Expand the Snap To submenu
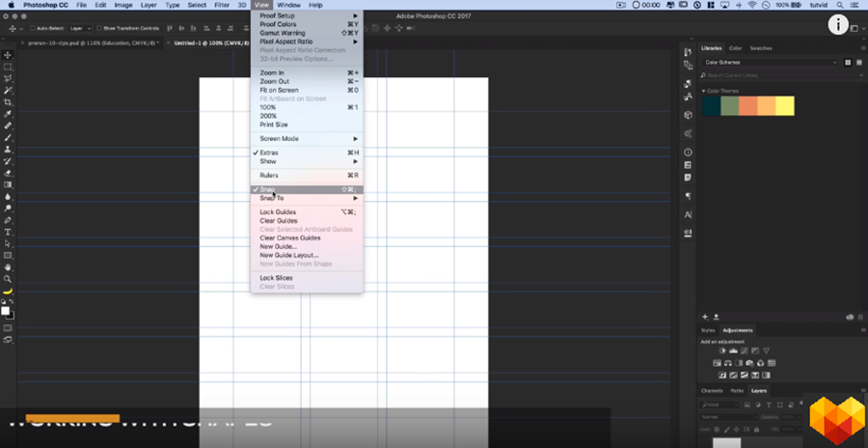Screen dimensions: 868x448 coord(271,198)
